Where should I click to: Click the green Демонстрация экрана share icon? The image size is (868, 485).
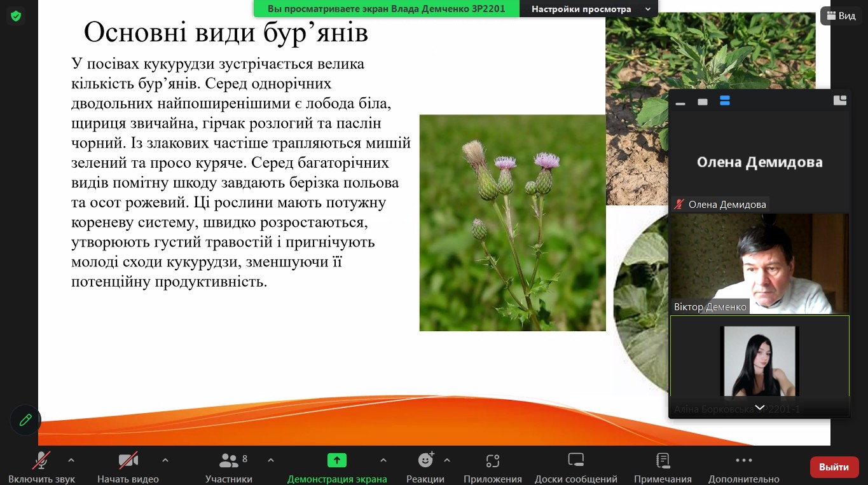pyautogui.click(x=336, y=460)
